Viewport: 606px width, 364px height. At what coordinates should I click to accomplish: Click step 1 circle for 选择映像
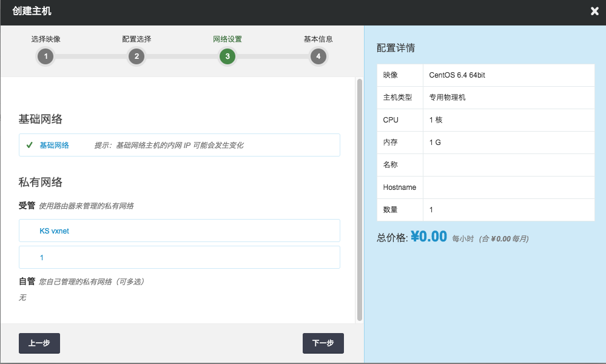[45, 57]
